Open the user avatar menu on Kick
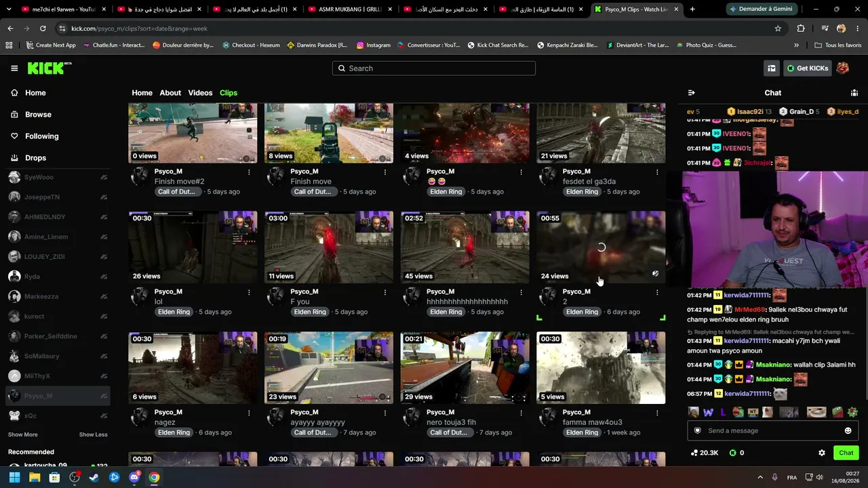The image size is (868, 488). (843, 68)
